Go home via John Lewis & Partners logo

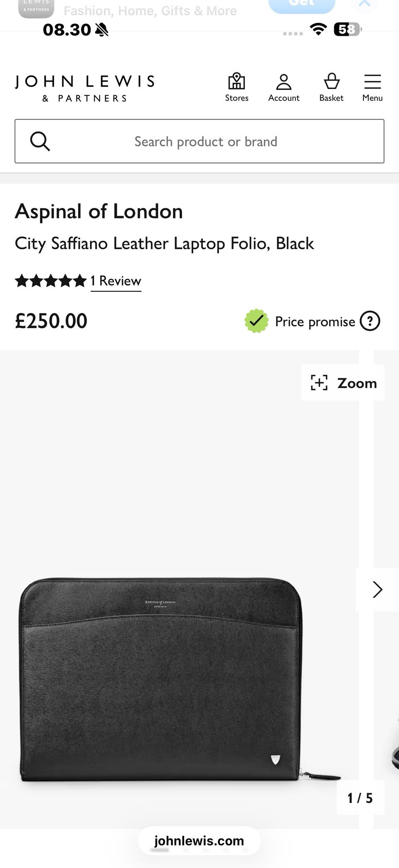click(85, 88)
